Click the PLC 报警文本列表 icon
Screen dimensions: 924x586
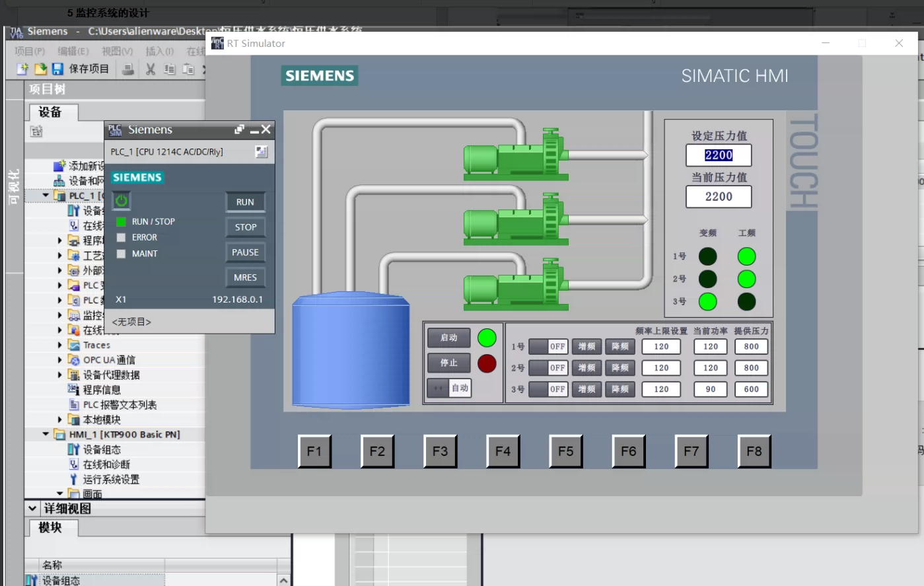pos(74,405)
